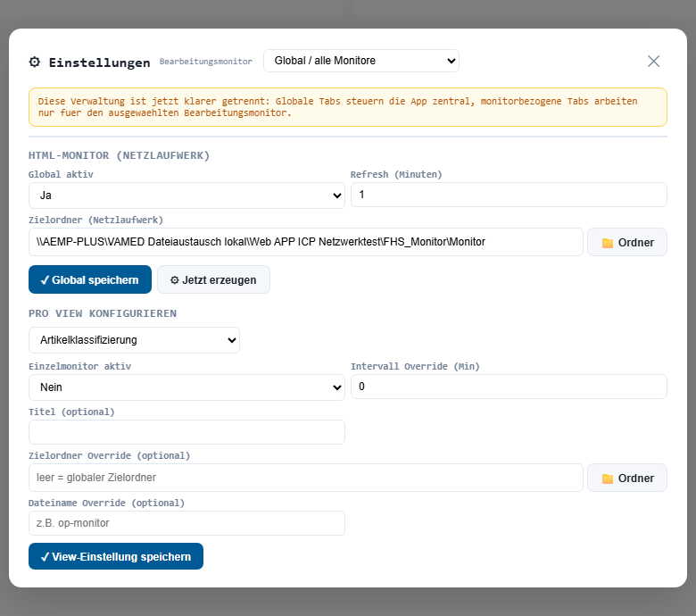Focus the Intervall Override (Min) field
This screenshot has height=616, width=696.
coord(509,387)
